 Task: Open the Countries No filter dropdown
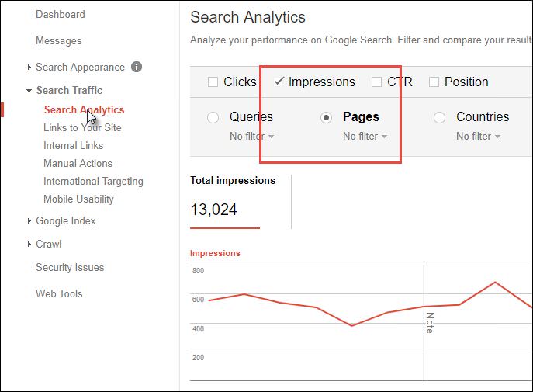coord(478,136)
